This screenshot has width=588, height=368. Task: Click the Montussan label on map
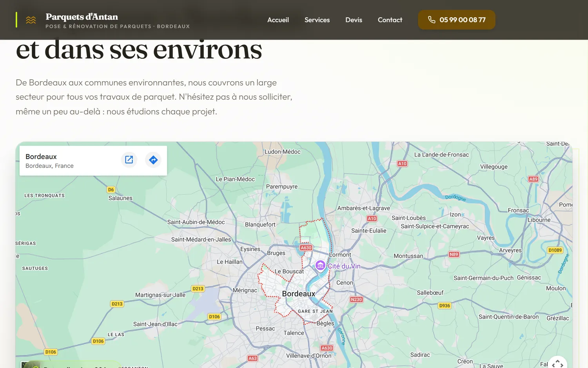pyautogui.click(x=408, y=256)
